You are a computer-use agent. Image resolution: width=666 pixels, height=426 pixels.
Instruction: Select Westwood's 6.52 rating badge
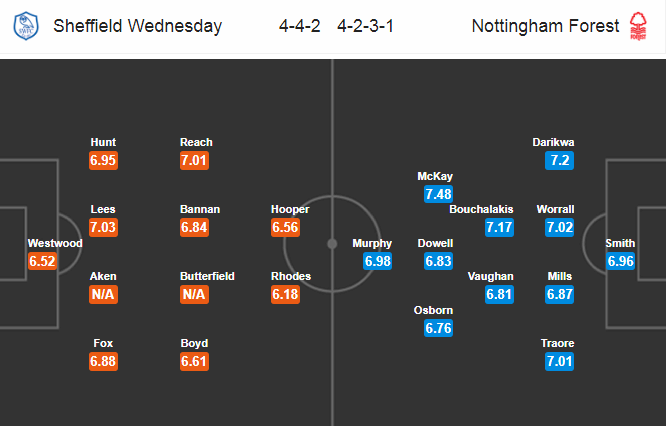click(x=42, y=261)
